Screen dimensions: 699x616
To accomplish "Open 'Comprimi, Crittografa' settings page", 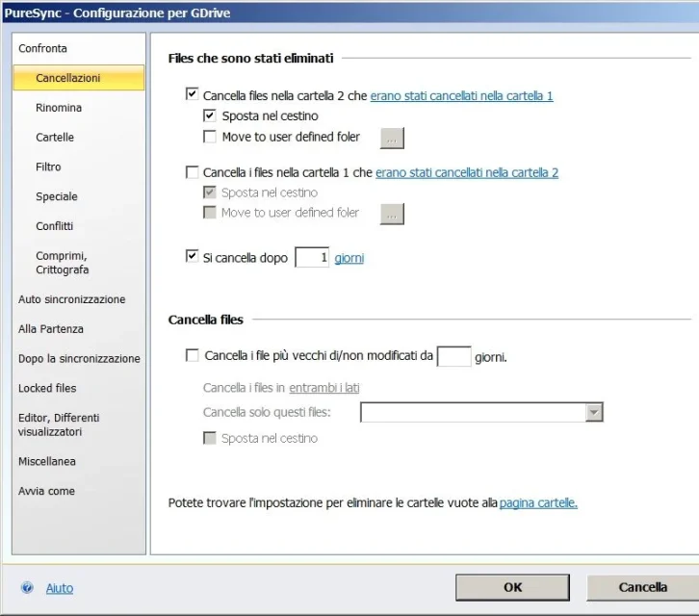I will pos(62,263).
